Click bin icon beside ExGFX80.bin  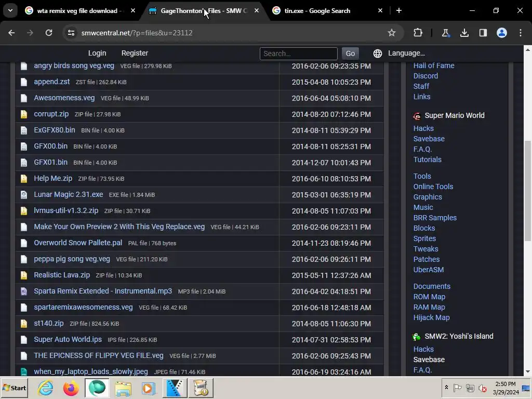click(24, 130)
